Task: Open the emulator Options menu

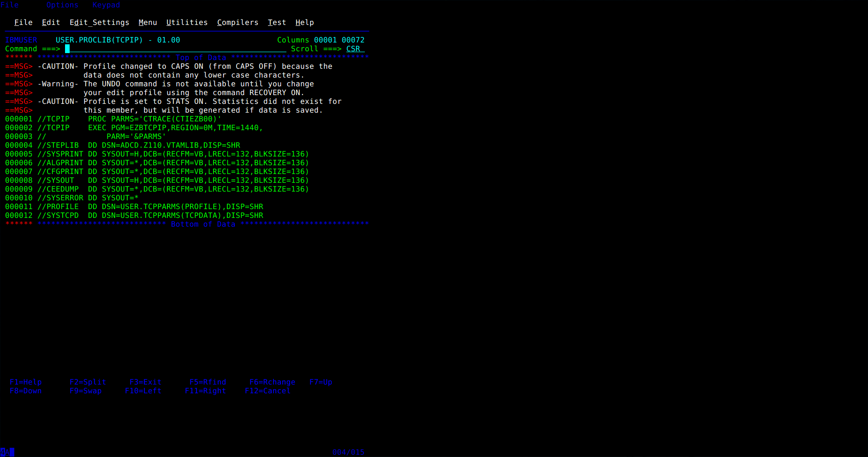Action: point(62,5)
